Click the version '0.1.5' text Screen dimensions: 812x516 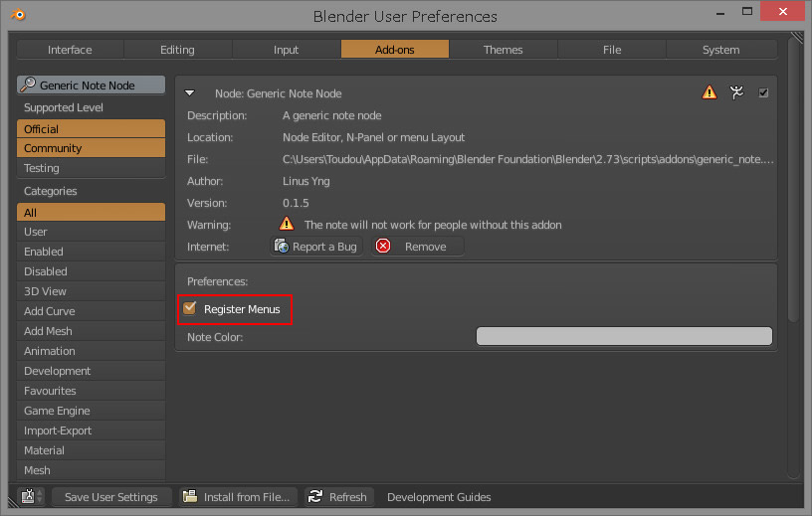point(296,203)
